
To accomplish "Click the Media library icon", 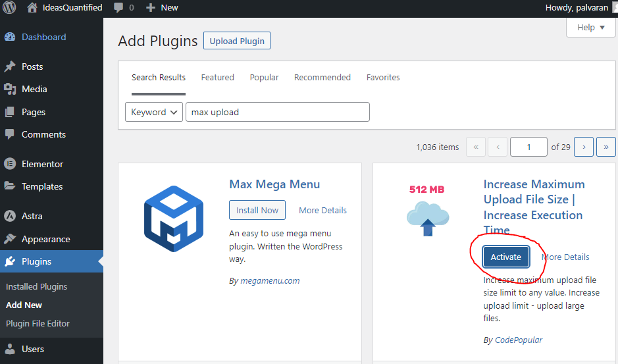I will point(10,89).
